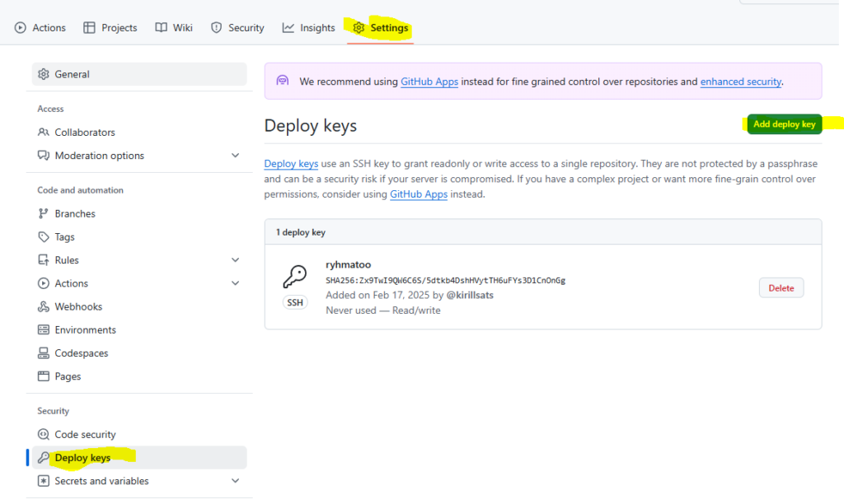Click the SSH badge label

point(295,302)
